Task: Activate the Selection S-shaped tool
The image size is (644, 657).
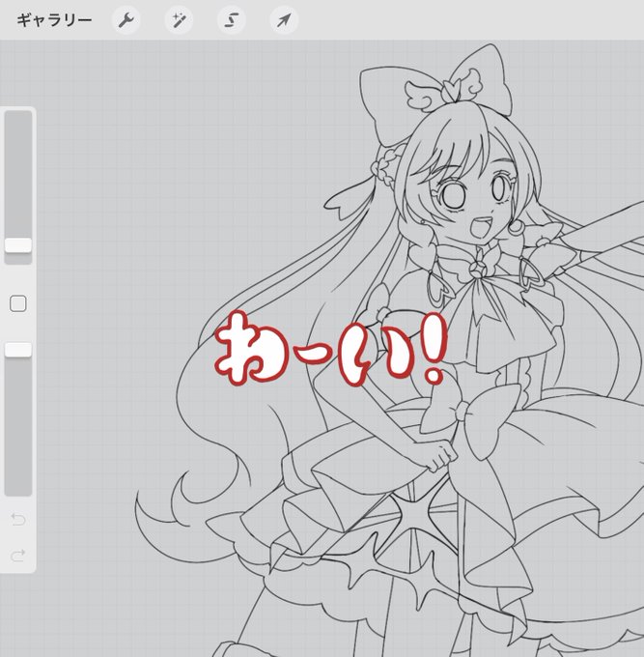Action: pos(231,19)
